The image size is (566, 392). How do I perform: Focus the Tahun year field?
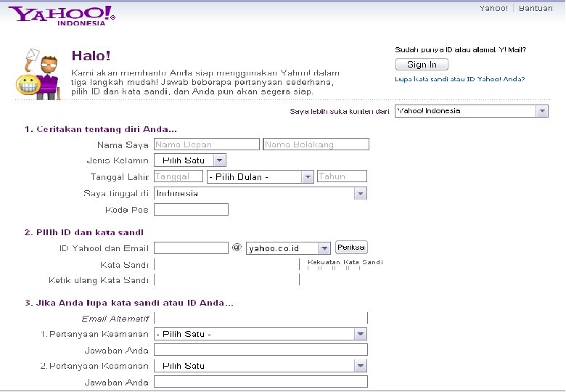342,176
